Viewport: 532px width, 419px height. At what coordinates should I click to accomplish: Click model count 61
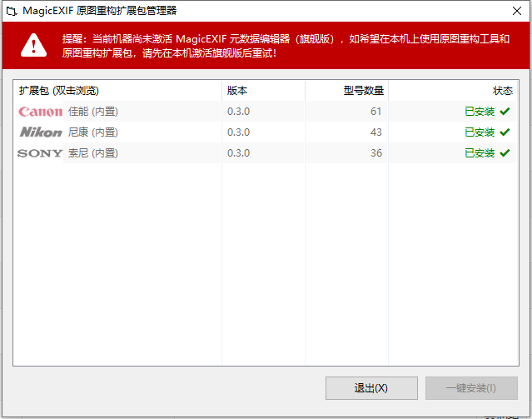coord(376,112)
